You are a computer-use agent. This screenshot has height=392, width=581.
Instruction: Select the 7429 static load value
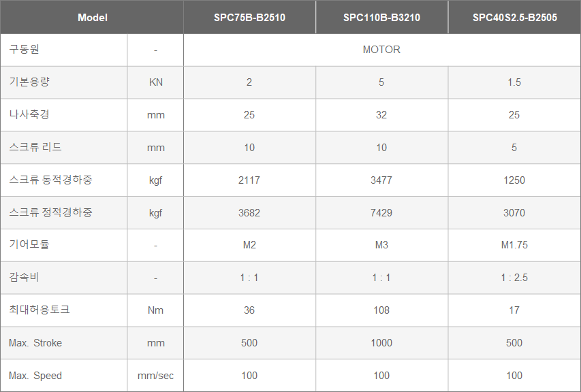pos(381,213)
